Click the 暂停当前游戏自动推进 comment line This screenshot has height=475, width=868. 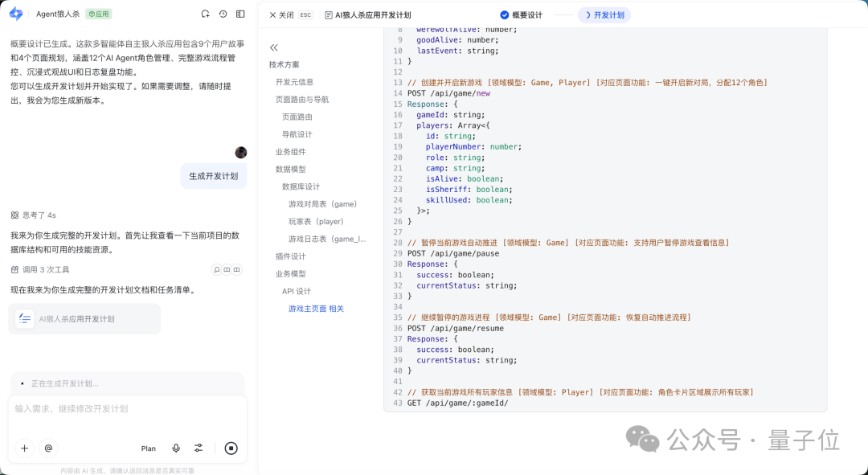point(568,243)
